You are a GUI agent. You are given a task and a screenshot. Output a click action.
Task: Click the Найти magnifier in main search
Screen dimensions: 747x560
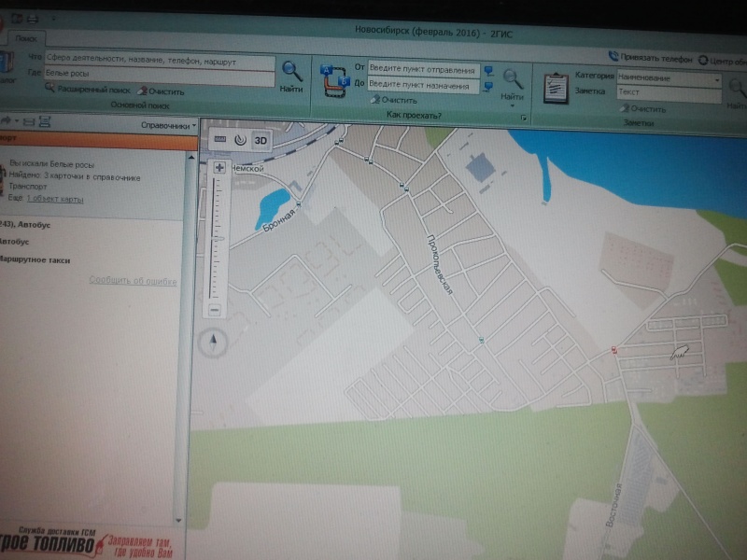click(x=290, y=71)
